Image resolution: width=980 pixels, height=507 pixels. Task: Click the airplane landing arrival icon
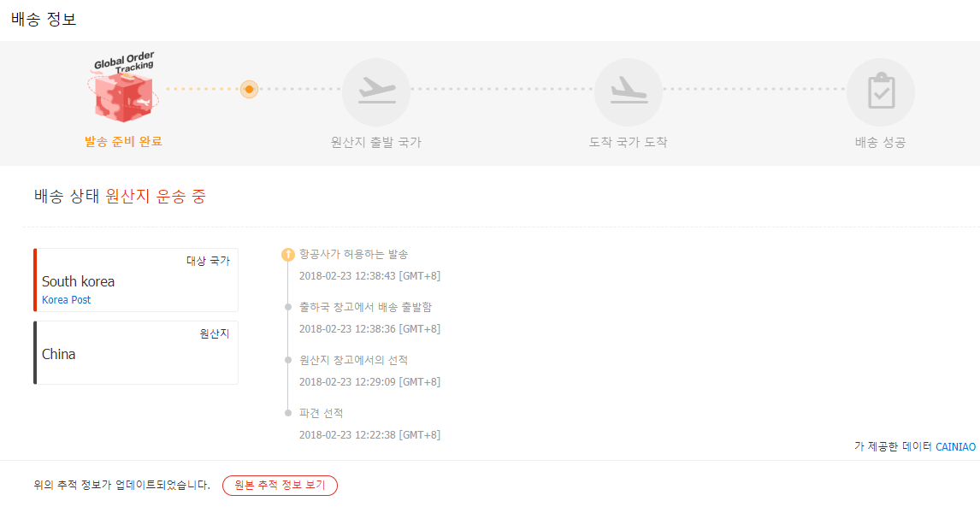click(x=628, y=91)
